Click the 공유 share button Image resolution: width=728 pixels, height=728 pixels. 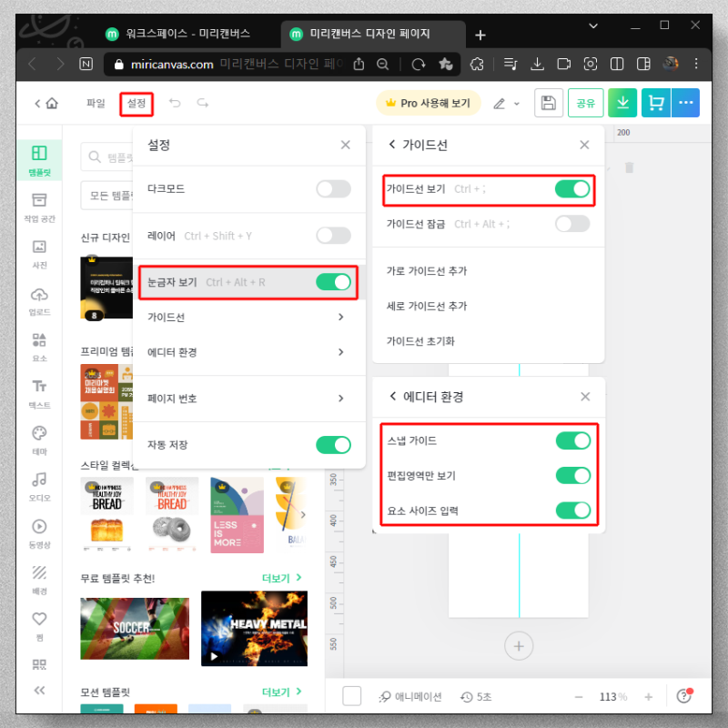(585, 103)
